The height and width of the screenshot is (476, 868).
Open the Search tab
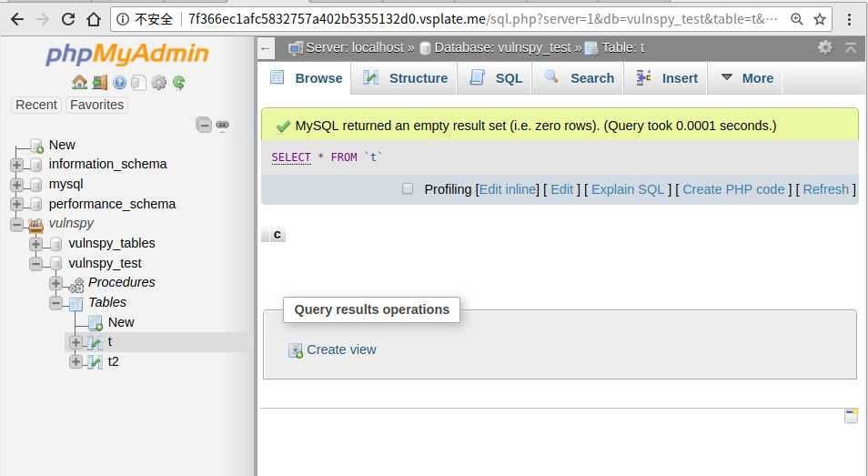click(579, 78)
